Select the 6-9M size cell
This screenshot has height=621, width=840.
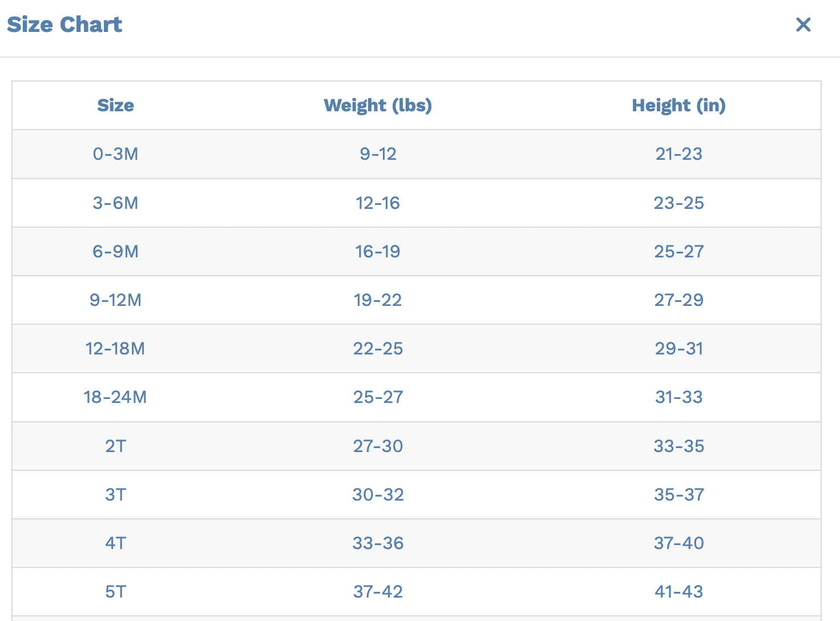click(115, 252)
